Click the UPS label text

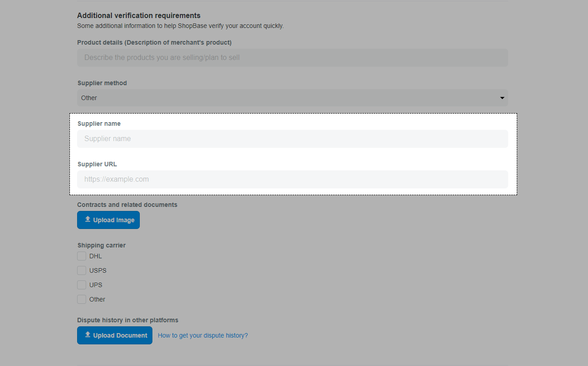[x=96, y=285]
